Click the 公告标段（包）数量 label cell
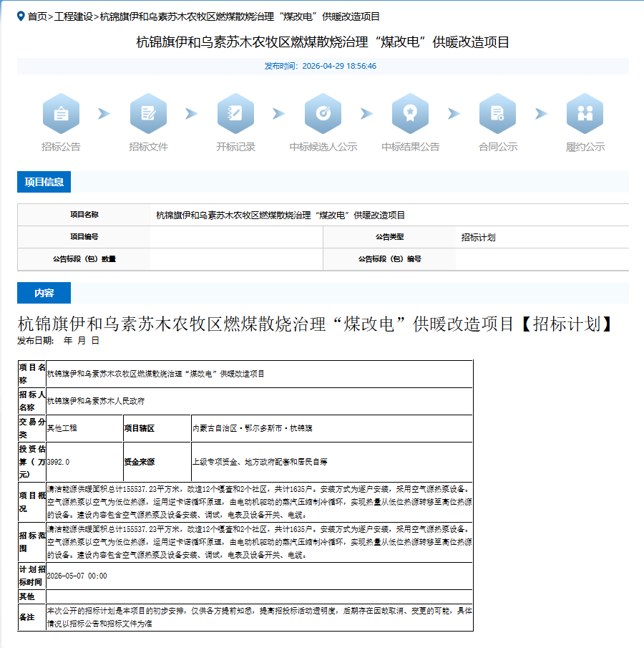This screenshot has width=644, height=648. click(x=84, y=259)
